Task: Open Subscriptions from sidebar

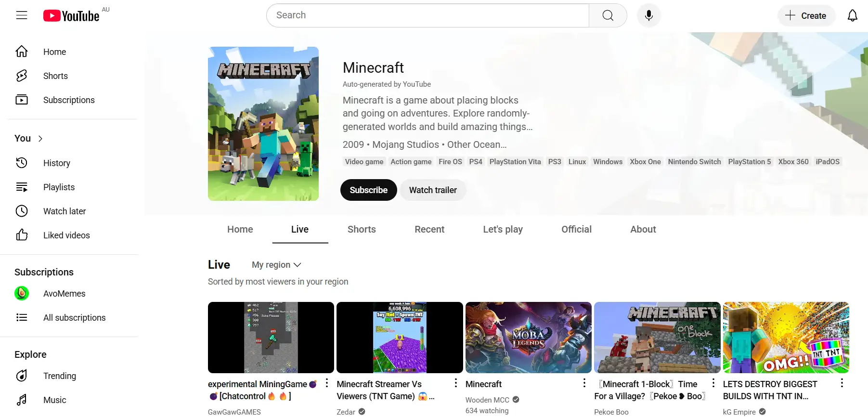Action: (x=72, y=100)
